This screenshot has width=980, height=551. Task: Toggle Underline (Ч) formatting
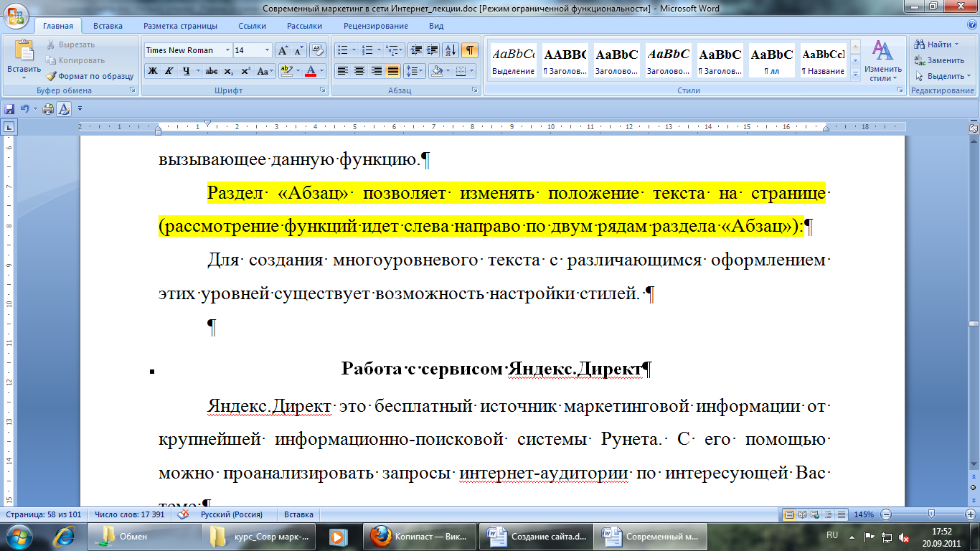coord(186,71)
